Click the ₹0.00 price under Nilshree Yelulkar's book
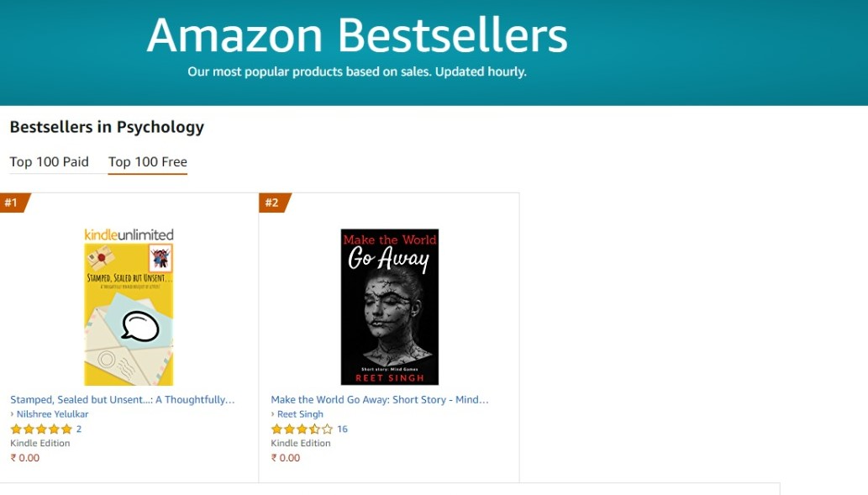Viewport: 868px width, 495px height. click(x=24, y=458)
